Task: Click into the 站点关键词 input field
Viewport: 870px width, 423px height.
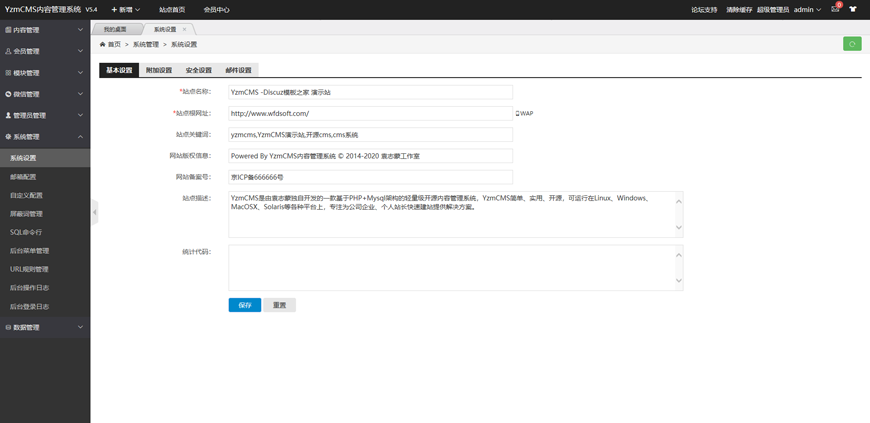Action: click(371, 134)
